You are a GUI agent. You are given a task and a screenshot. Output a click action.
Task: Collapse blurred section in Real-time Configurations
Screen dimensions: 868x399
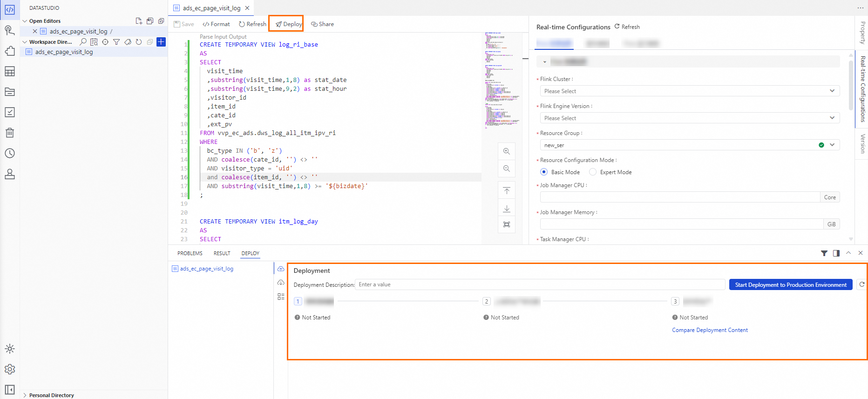[x=545, y=61]
